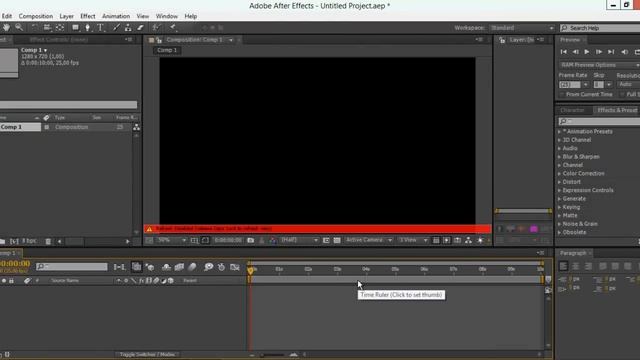The width and height of the screenshot is (640, 360).
Task: Open show channel and color management icon
Action: (273, 240)
